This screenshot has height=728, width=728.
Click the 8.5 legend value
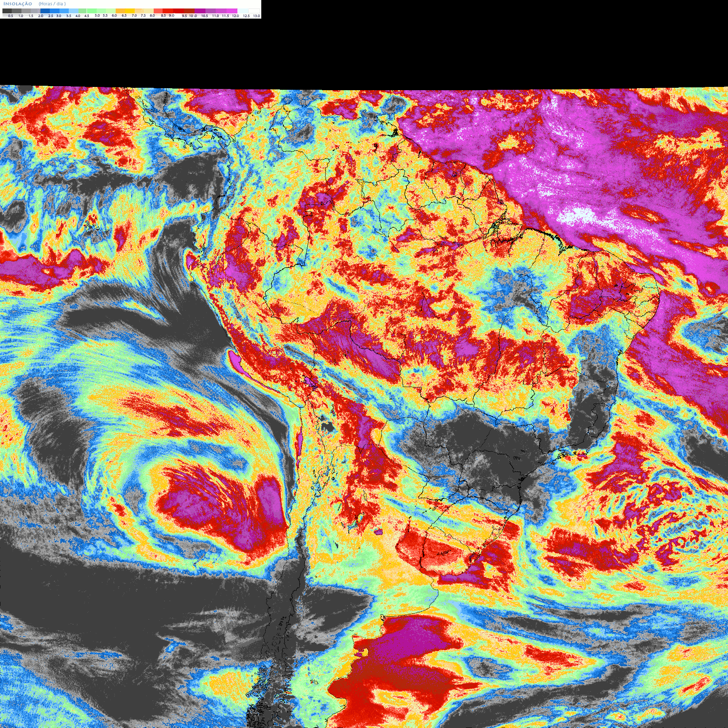click(x=163, y=15)
